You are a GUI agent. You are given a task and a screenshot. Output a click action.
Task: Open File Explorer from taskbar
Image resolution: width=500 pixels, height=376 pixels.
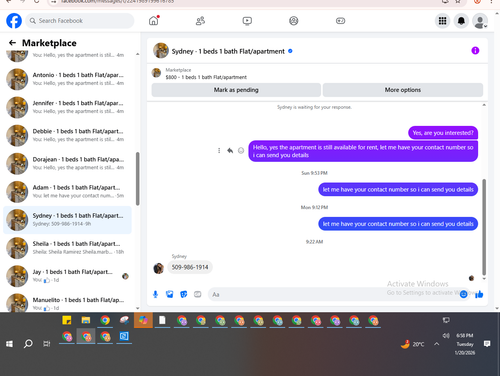[x=86, y=321]
